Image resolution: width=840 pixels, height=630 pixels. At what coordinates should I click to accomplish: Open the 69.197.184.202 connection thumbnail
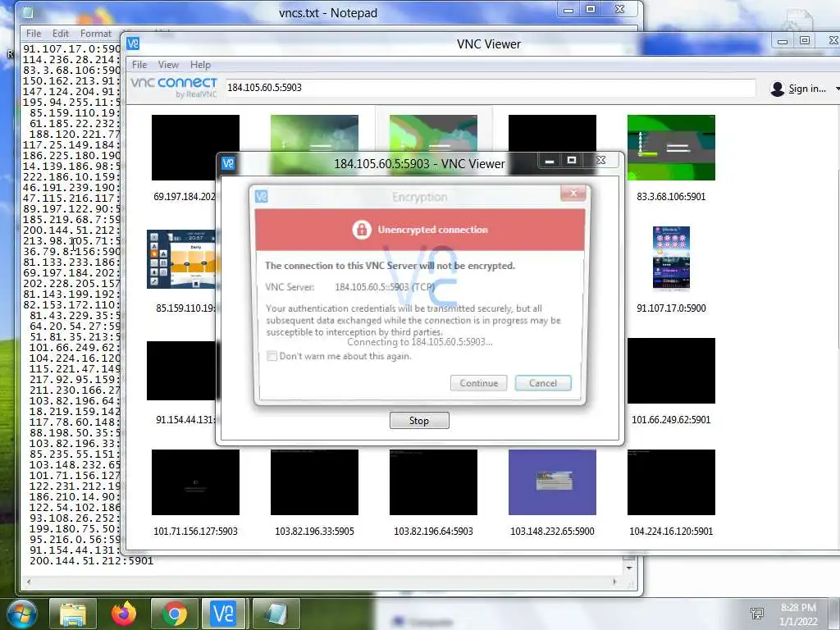point(195,148)
